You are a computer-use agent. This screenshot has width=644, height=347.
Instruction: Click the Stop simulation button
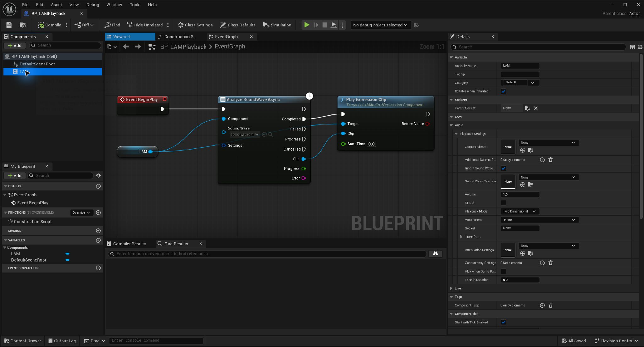click(x=325, y=25)
